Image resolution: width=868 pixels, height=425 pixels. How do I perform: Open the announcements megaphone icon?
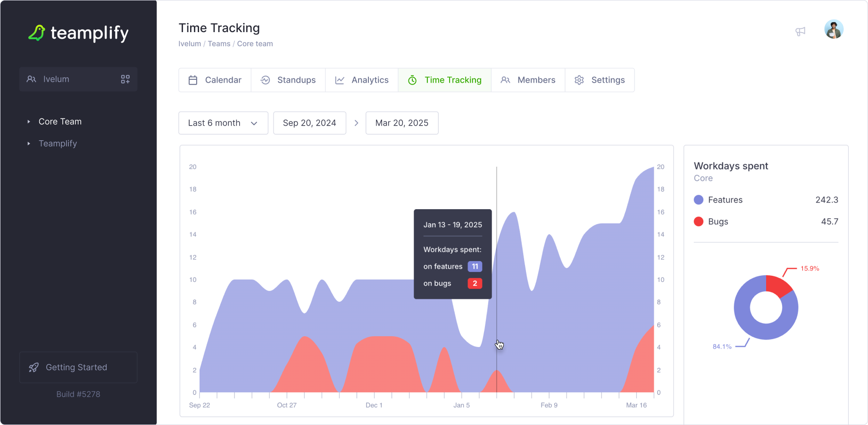tap(800, 32)
